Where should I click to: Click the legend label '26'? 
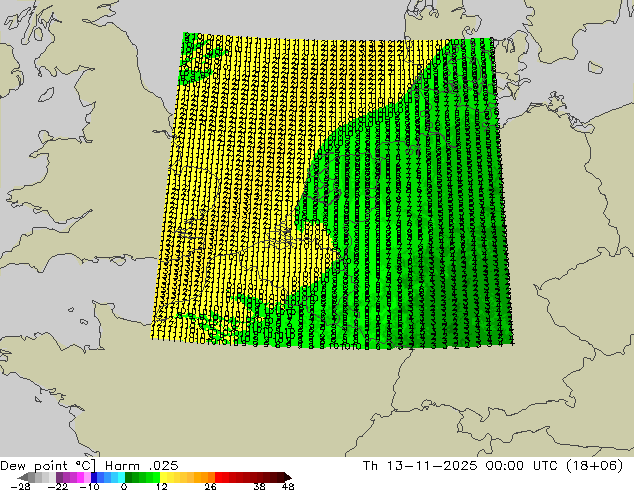(210, 486)
